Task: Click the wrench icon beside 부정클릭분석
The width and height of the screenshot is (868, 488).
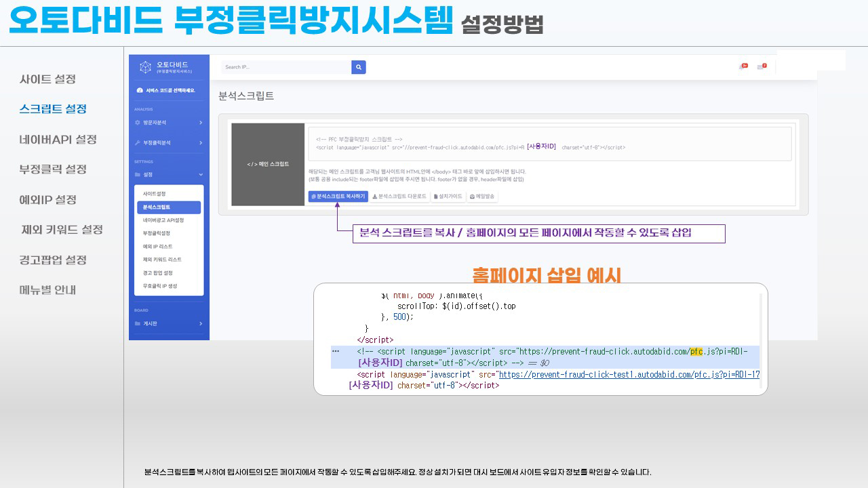Action: click(x=138, y=143)
